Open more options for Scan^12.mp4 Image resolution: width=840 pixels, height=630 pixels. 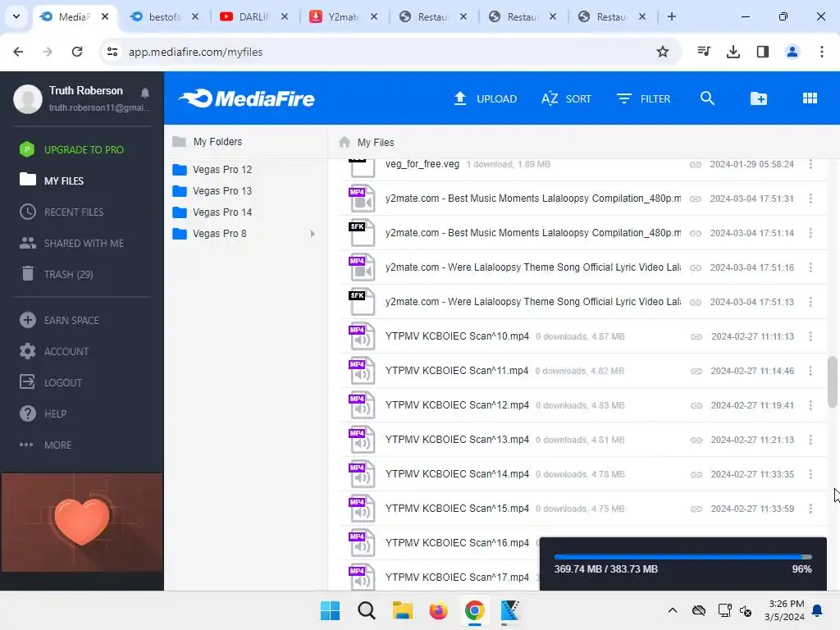click(x=810, y=405)
